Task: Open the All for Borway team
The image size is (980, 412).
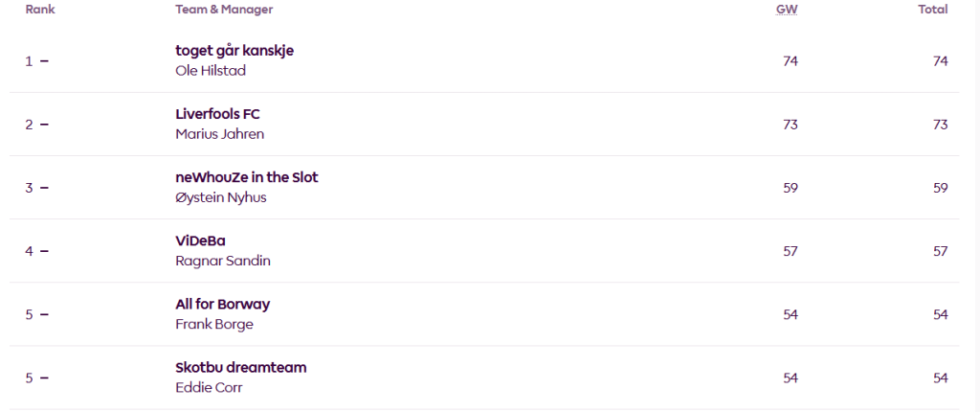Action: point(222,304)
